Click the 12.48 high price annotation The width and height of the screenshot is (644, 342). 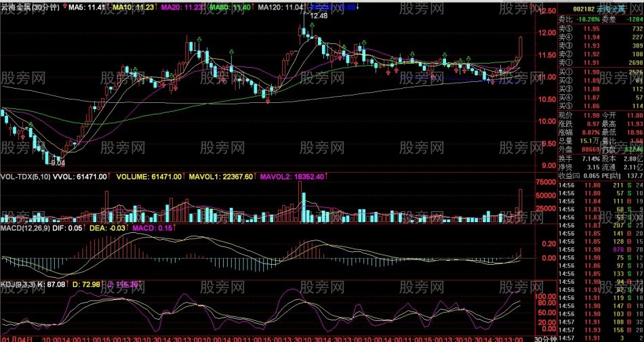coord(319,16)
